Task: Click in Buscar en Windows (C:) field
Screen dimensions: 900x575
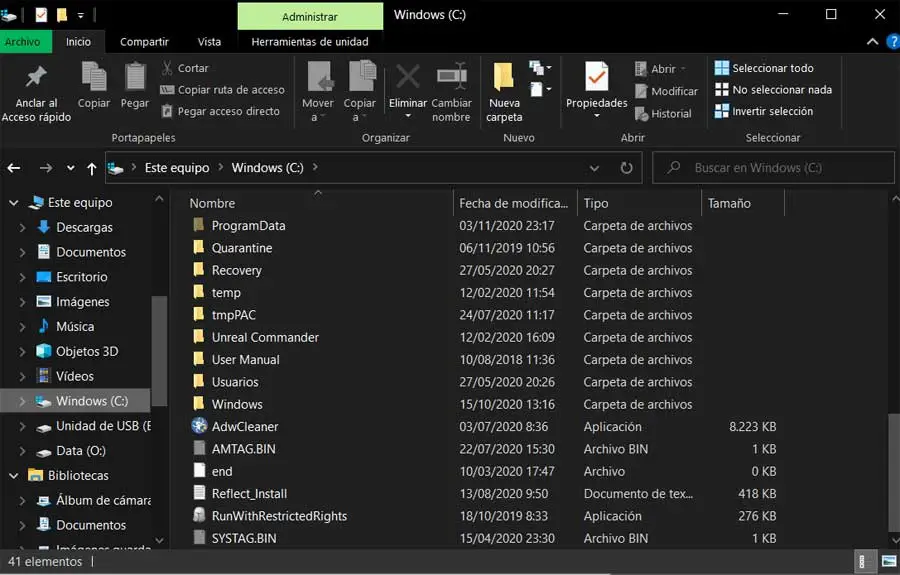Action: pyautogui.click(x=773, y=168)
